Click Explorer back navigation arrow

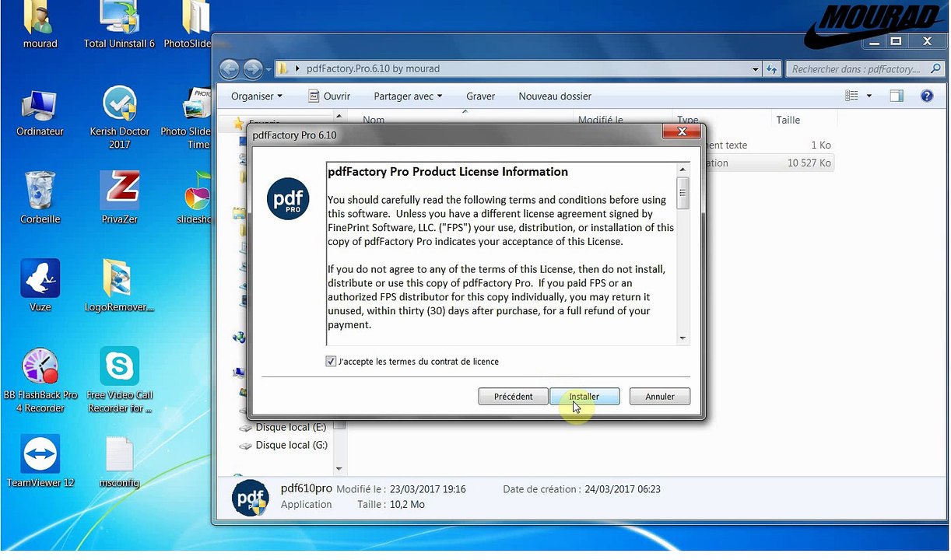[229, 69]
